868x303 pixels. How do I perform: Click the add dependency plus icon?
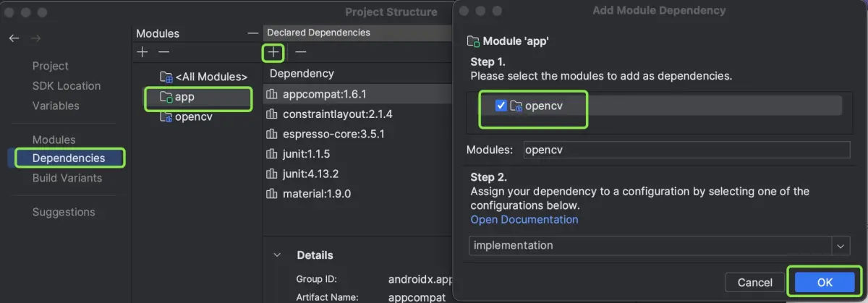point(273,52)
